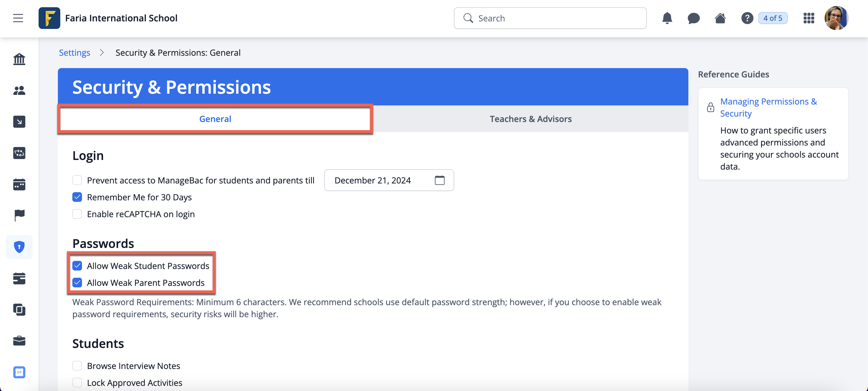Open the user profile avatar menu

(x=836, y=18)
